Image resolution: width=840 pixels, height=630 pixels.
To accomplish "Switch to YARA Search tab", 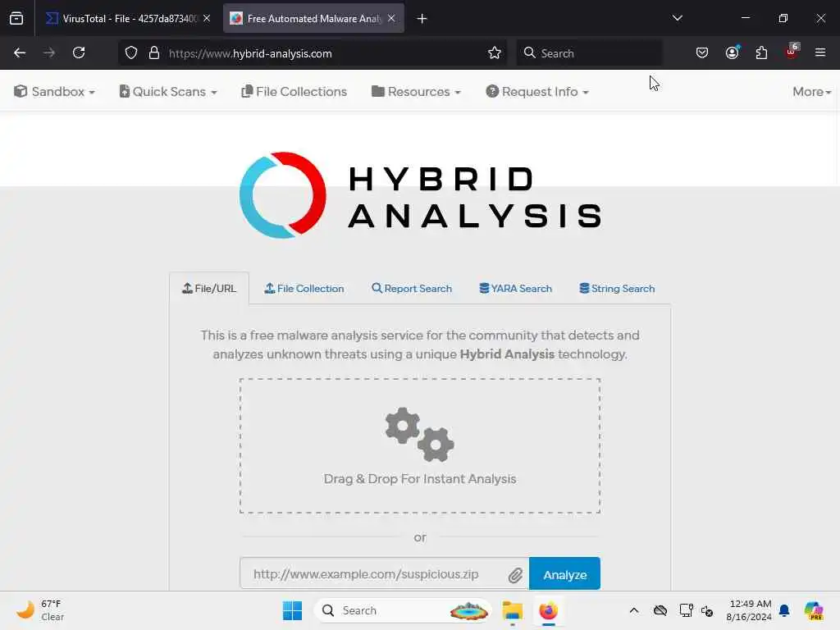I will (x=515, y=288).
